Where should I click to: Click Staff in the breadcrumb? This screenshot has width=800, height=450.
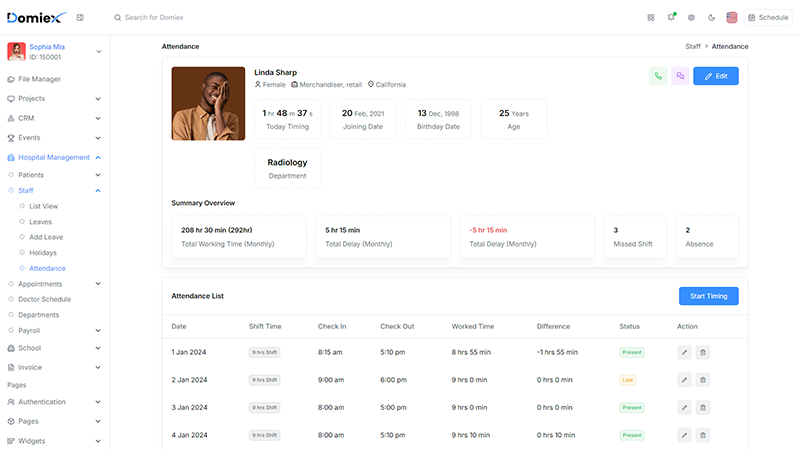click(692, 46)
